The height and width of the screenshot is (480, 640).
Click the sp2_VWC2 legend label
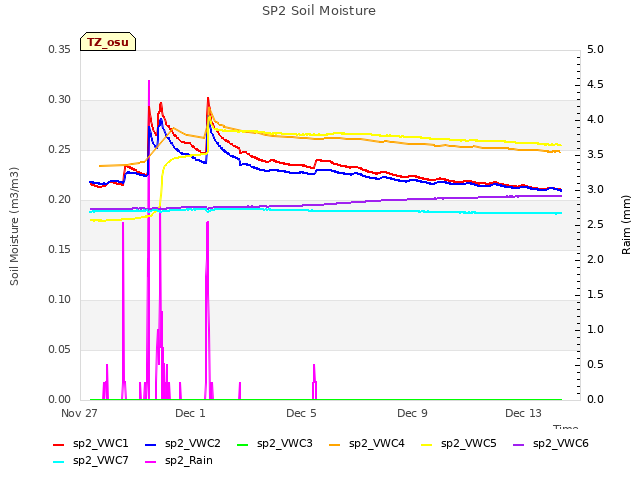point(193,443)
